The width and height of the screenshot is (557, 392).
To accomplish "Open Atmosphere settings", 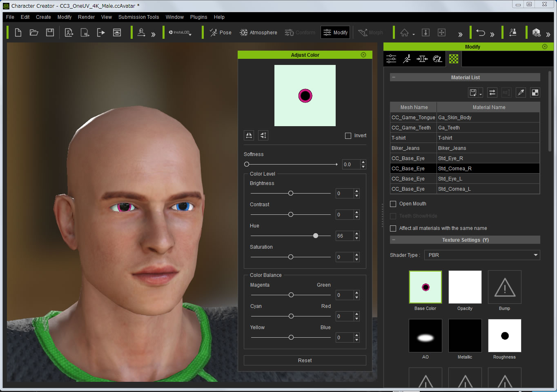I will coord(258,33).
